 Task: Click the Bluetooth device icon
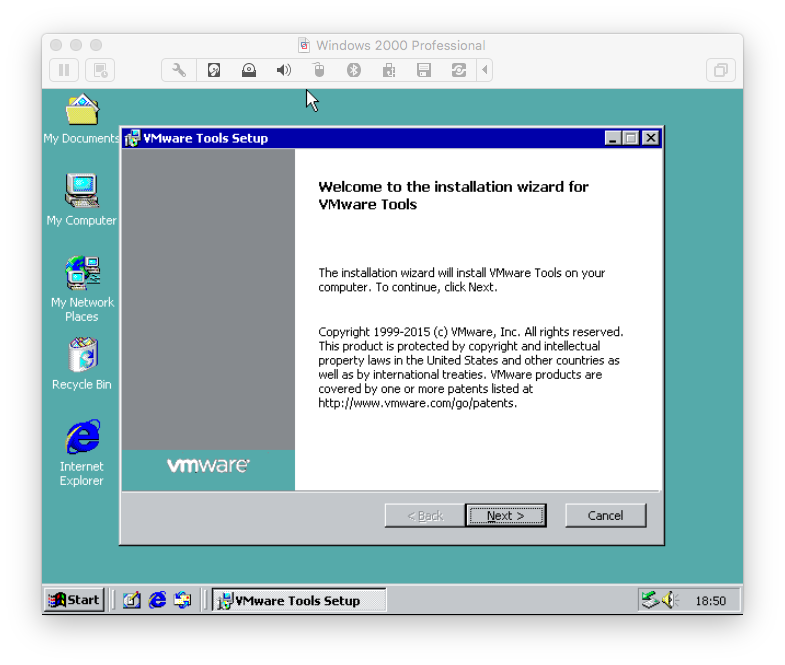click(x=354, y=70)
